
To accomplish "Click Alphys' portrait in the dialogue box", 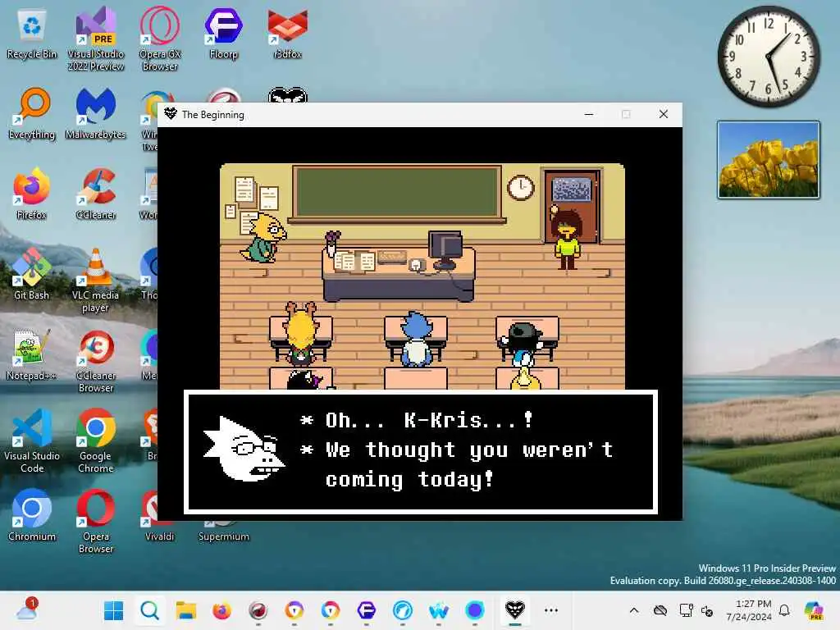I will 244,449.
